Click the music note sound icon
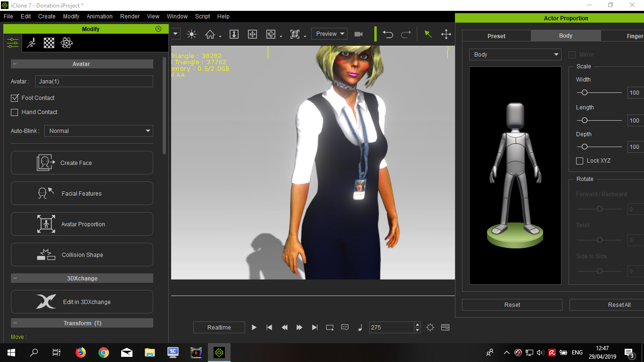The image size is (644, 362). point(360,327)
